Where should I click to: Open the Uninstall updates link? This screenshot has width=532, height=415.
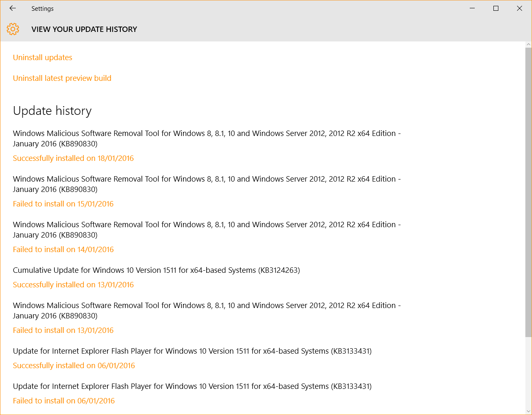click(x=42, y=58)
